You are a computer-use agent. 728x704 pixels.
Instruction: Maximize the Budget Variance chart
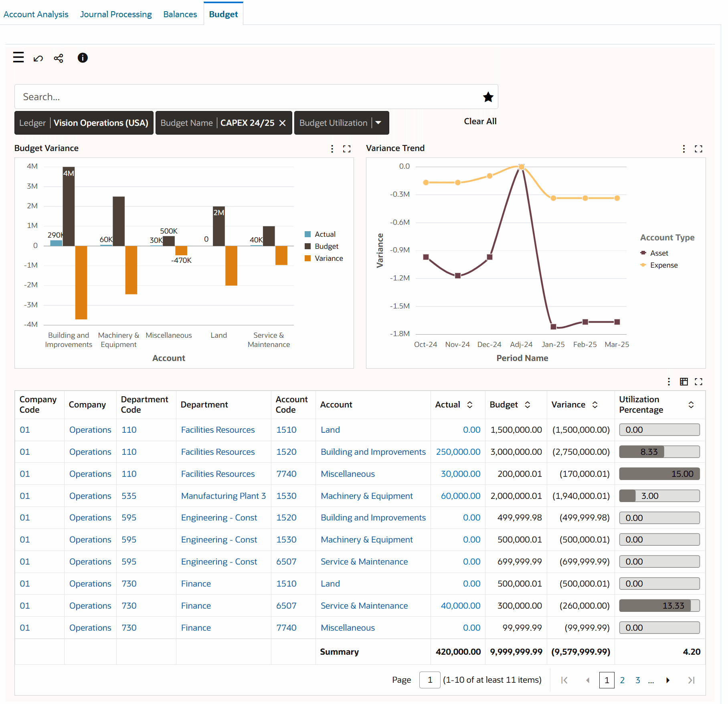coord(347,149)
